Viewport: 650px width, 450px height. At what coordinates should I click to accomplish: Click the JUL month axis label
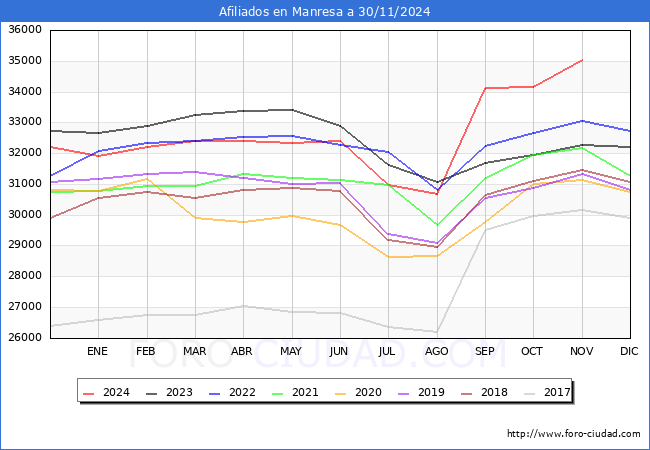pos(386,351)
